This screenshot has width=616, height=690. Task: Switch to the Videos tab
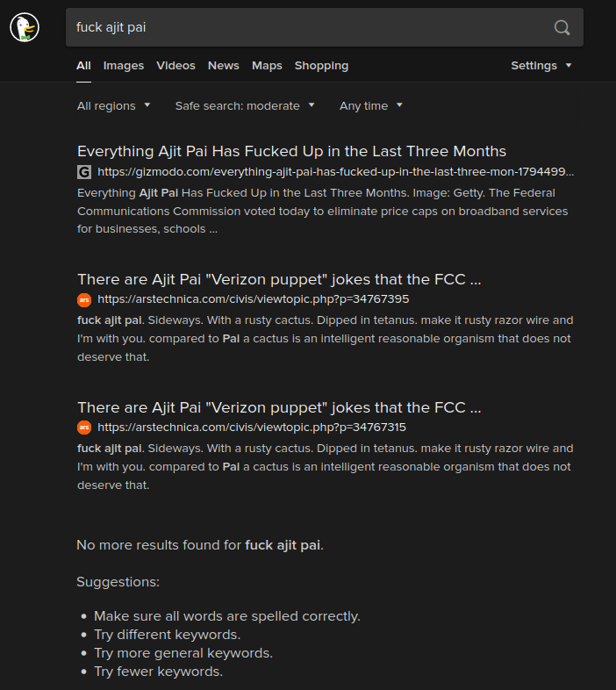(x=176, y=66)
